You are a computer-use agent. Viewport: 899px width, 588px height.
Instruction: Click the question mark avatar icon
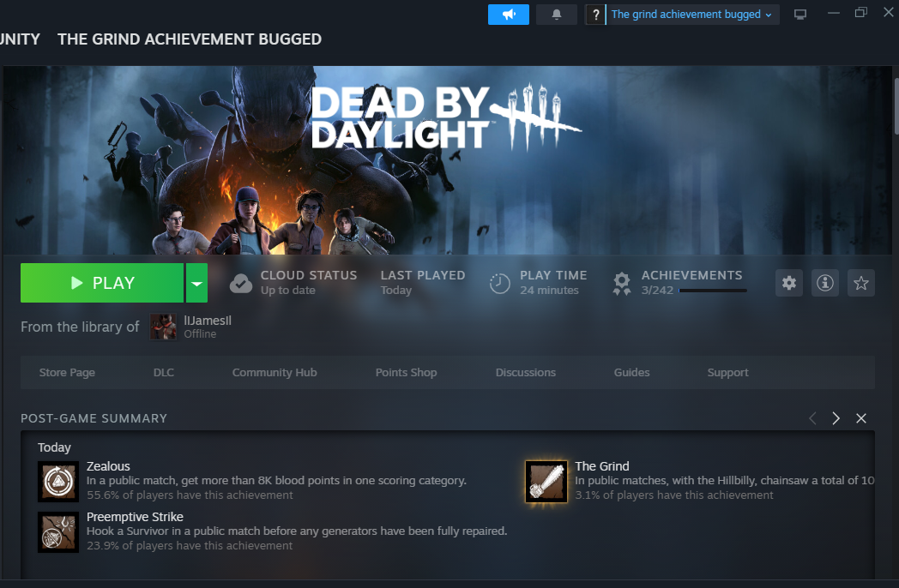click(595, 15)
